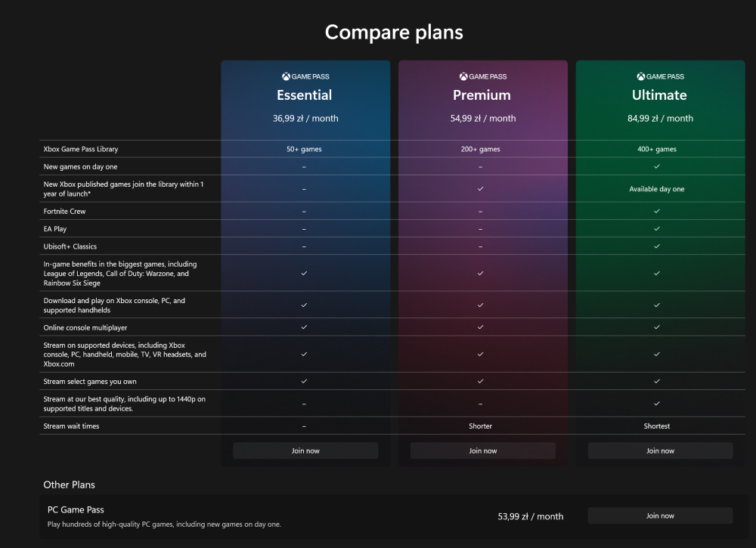Join PC Game Pass using its Join now button
The image size is (756, 548).
pyautogui.click(x=660, y=515)
